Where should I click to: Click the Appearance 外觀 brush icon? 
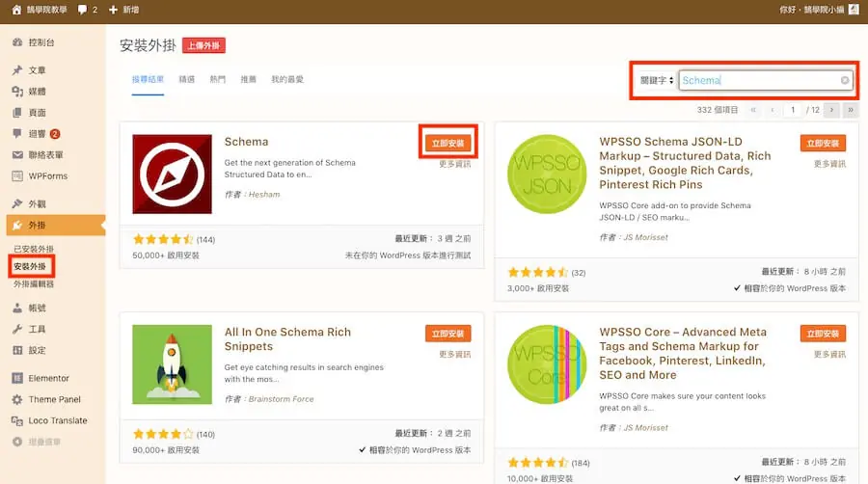click(17, 203)
